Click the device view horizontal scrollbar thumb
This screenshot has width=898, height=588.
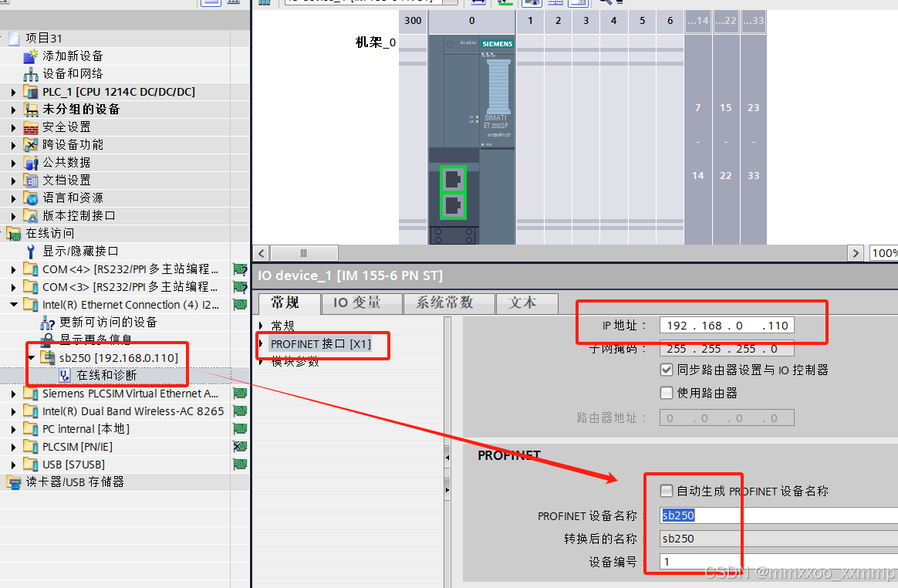click(x=304, y=253)
